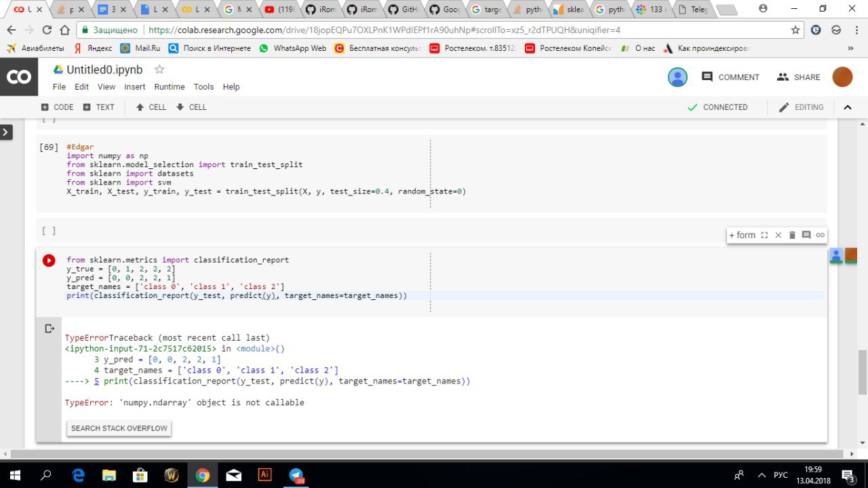
Task: Click the page vertical scrollbar thumb
Action: pyautogui.click(x=863, y=372)
